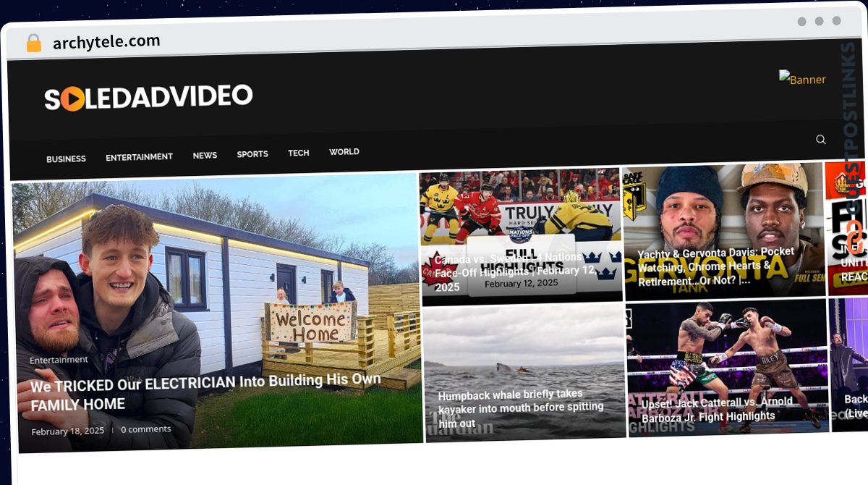This screenshot has width=868, height=485.
Task: Click the February 18, 2025 date text
Action: [67, 431]
